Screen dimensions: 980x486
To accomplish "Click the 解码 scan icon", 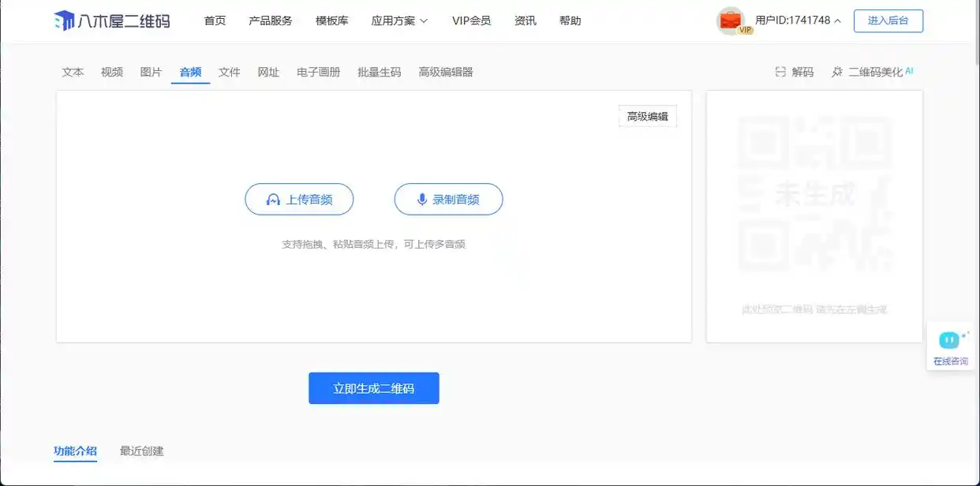I will click(780, 72).
